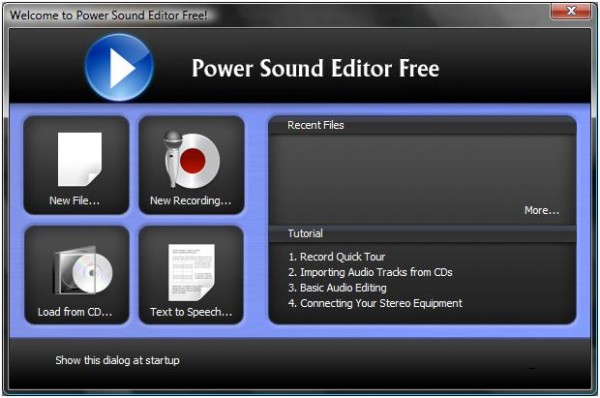Click the blue play button logo
Screen dimensions: 600x398
point(119,67)
